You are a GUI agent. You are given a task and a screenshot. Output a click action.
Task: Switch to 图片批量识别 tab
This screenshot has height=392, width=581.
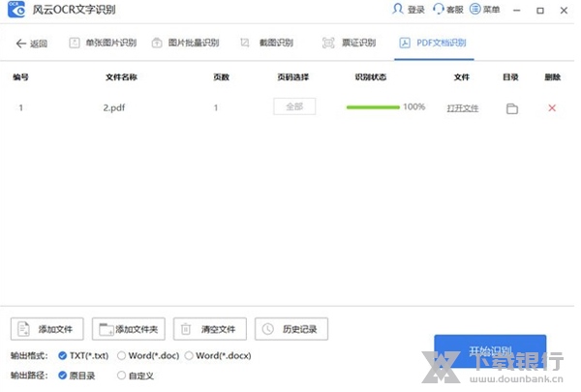click(x=185, y=43)
